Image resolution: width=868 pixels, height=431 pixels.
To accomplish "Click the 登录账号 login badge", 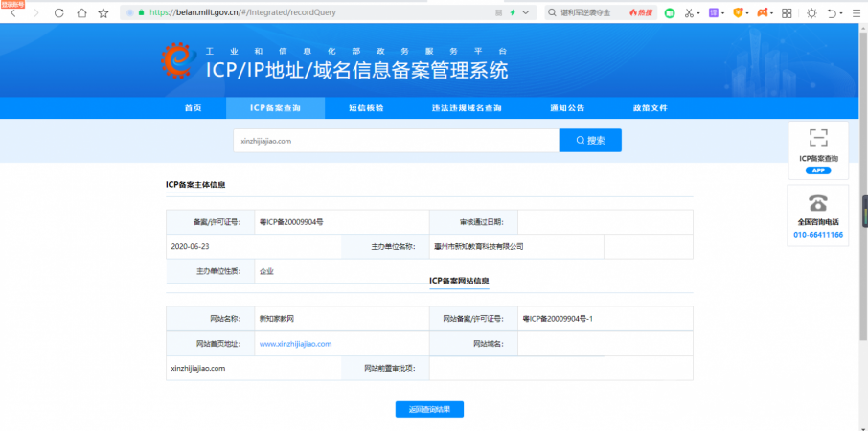I will tap(12, 3).
